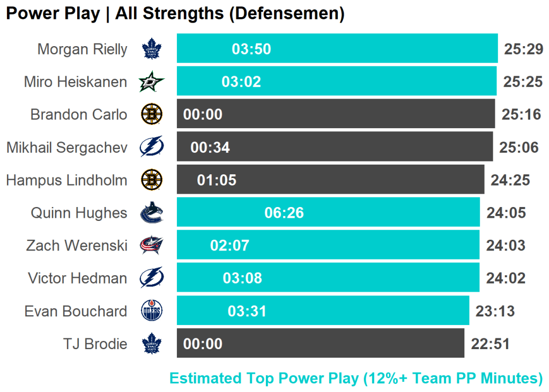549x392 pixels.
Task: Click the 25:29 total time for Rielly
Action: pos(524,49)
